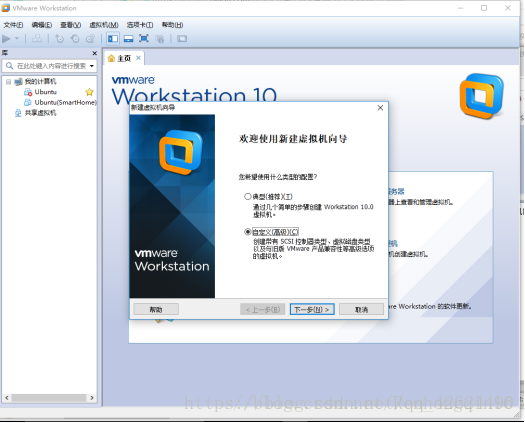Close the 新建虚拟机向导 dialog
The image size is (525, 423).
click(x=380, y=108)
